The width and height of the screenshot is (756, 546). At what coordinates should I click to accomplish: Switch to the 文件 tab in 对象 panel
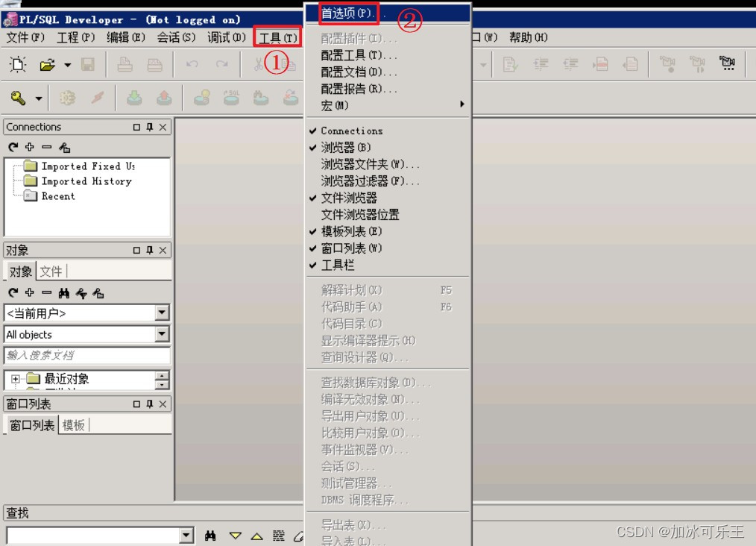point(51,272)
